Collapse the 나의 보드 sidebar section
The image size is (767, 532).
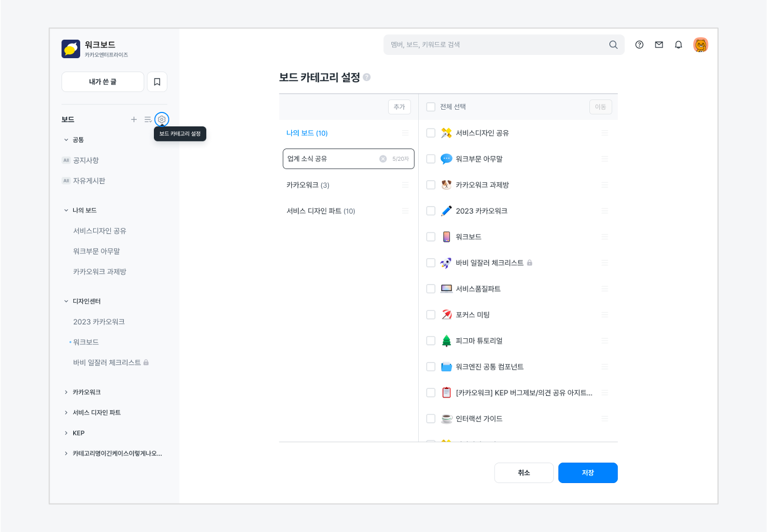66,210
